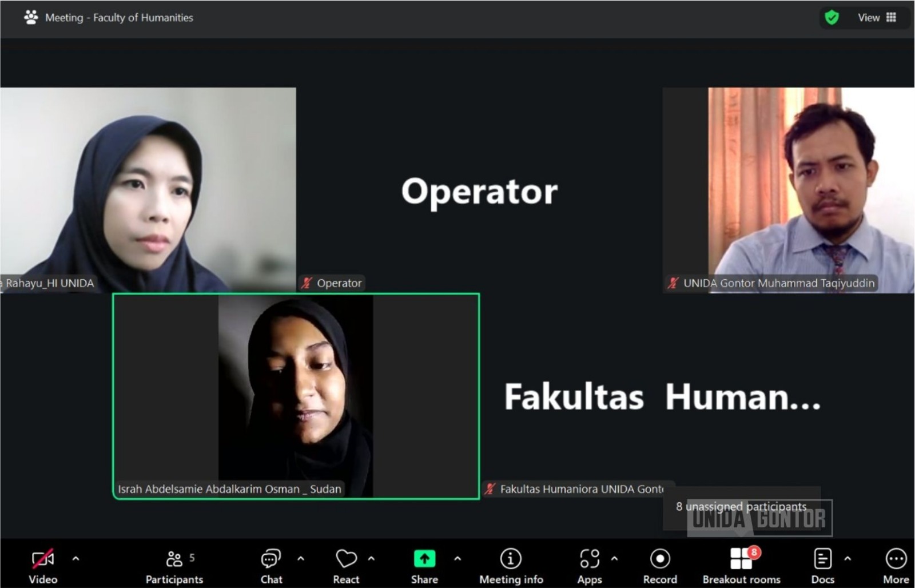Viewport: 915px width, 588px height.
Task: Expand the Docs options arrow
Action: pos(848,558)
